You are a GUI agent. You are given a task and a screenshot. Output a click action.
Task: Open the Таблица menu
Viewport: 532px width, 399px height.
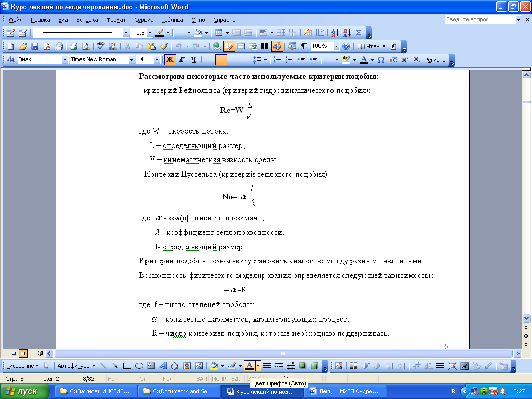pyautogui.click(x=172, y=20)
